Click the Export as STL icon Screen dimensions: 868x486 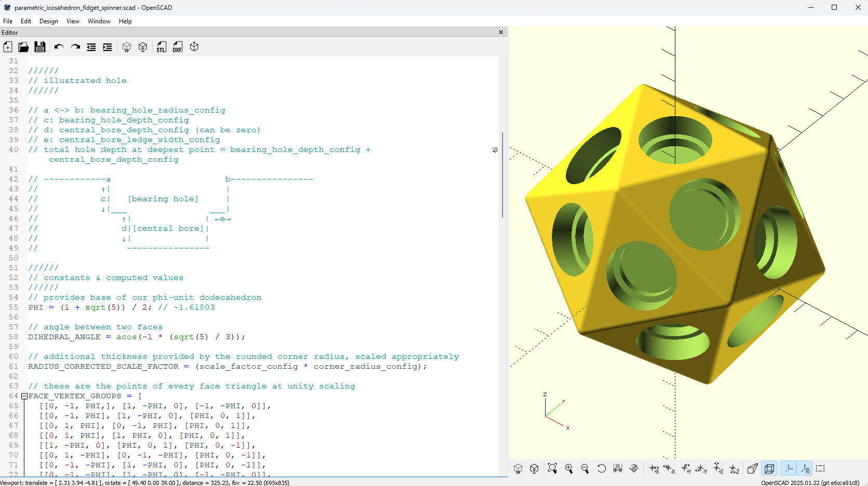tap(161, 47)
